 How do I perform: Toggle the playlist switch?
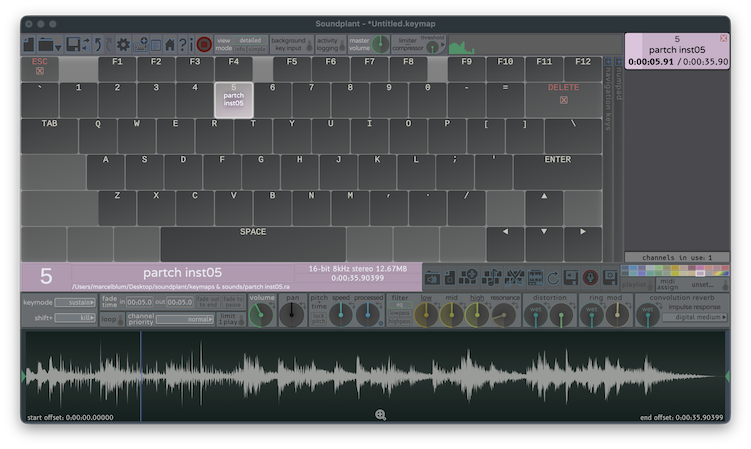coord(650,286)
